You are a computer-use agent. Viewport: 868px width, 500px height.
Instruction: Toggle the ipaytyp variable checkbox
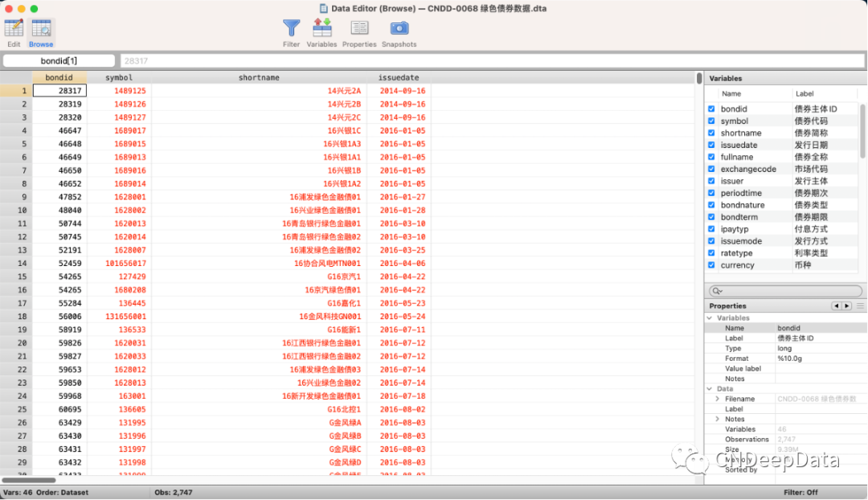[x=711, y=228]
